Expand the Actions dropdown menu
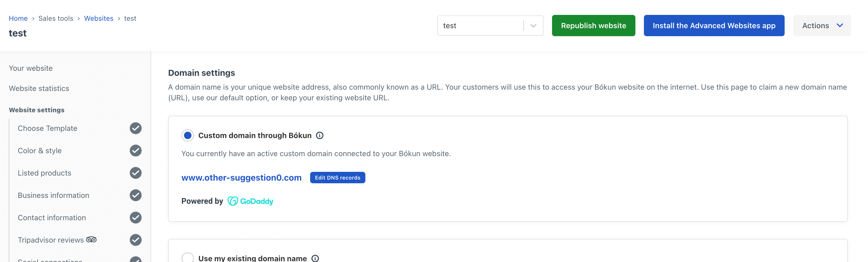 [822, 26]
